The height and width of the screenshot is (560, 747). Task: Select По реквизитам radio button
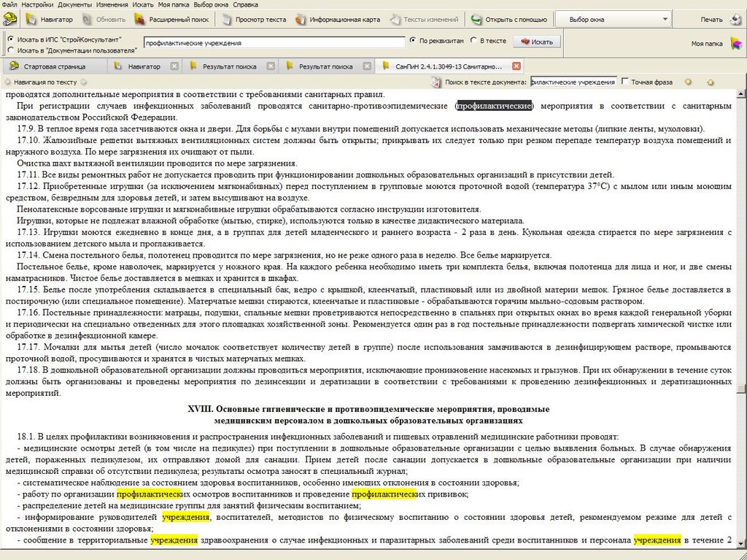[x=413, y=41]
